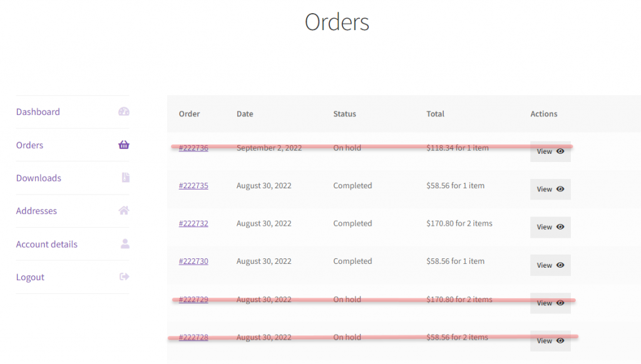View order #222736 details
This screenshot has width=641, height=364.
550,151
